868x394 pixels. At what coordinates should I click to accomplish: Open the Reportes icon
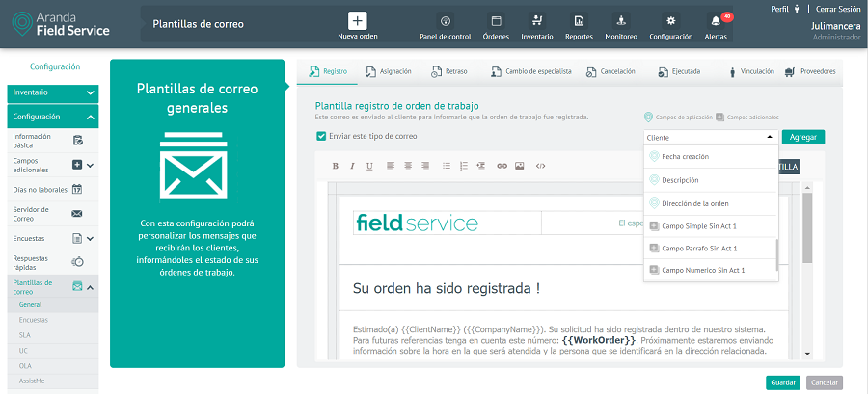click(x=579, y=21)
